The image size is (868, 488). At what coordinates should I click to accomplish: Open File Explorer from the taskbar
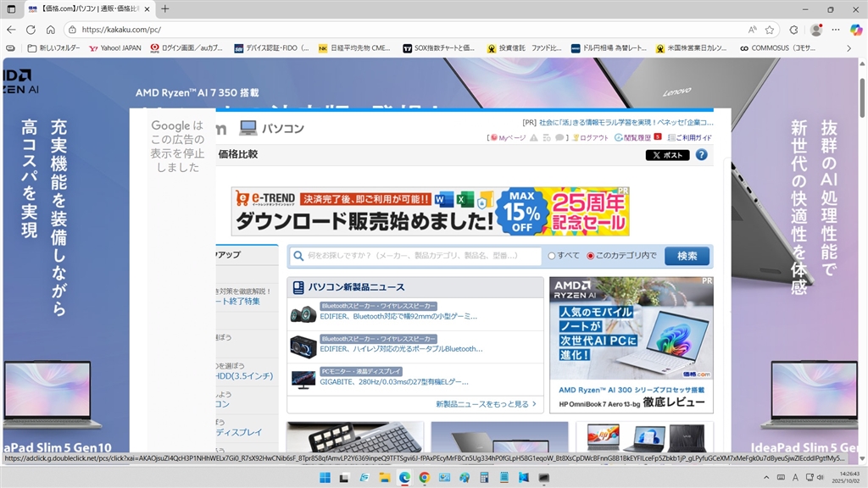point(385,478)
